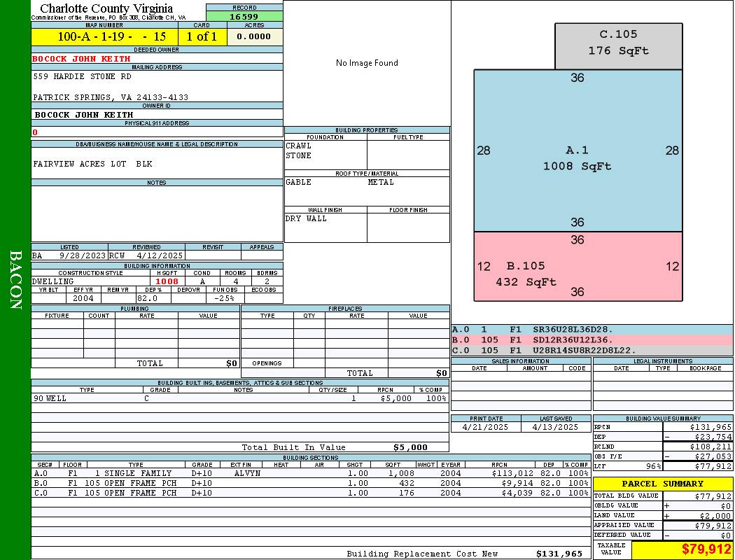Click H SQFT value 1008 in red
The width and height of the screenshot is (735, 560).
pyautogui.click(x=167, y=281)
